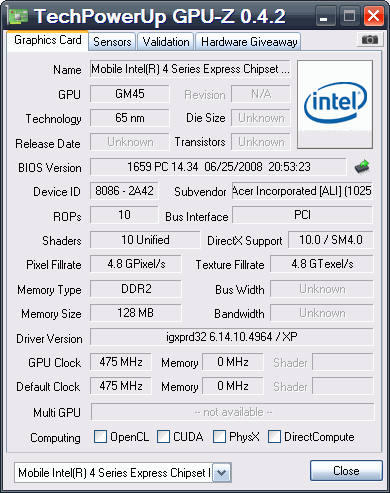Click the Device ID field 8086 - 2A42
Image resolution: width=390 pixels, height=493 pixels.
(124, 191)
